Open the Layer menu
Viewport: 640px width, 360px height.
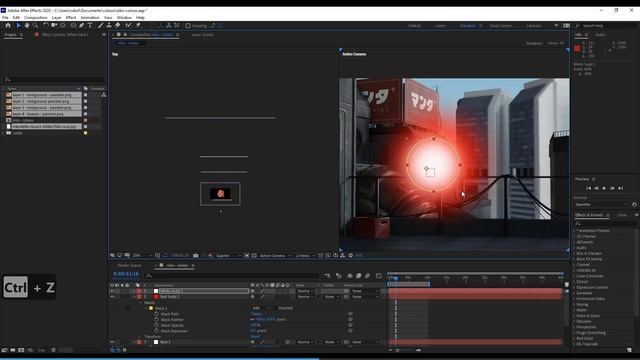click(x=57, y=18)
